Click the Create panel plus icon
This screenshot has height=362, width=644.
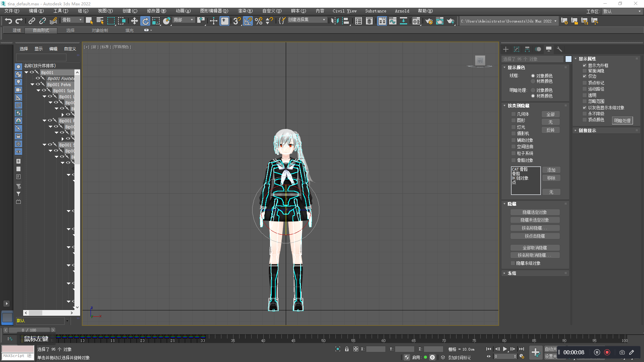[x=506, y=49]
